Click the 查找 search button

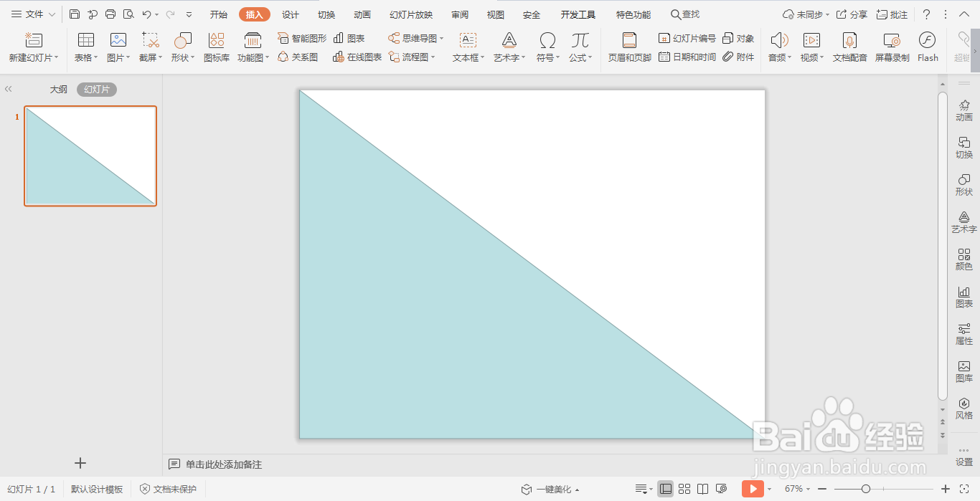click(685, 14)
